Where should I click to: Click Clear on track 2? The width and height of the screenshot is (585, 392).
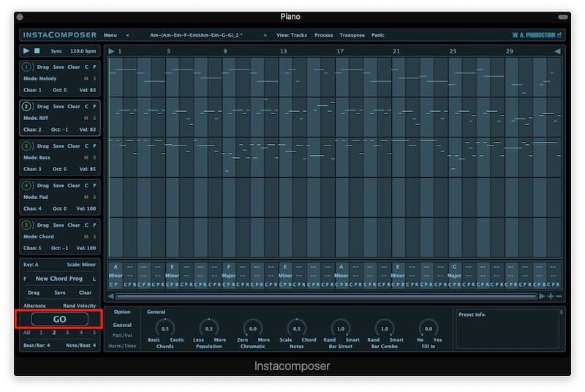pos(74,107)
